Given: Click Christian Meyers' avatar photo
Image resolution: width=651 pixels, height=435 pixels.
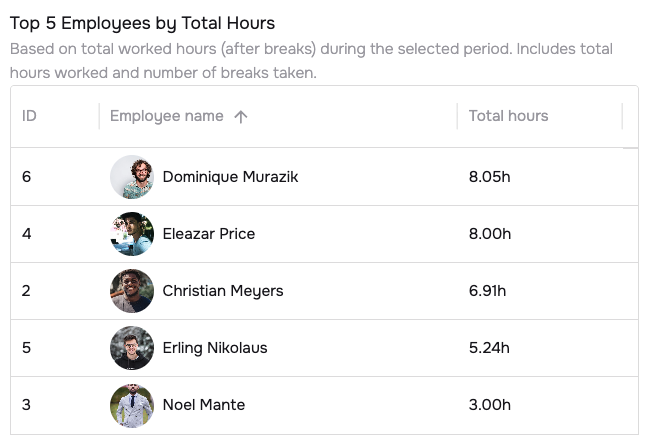Looking at the screenshot, I should (x=132, y=291).
